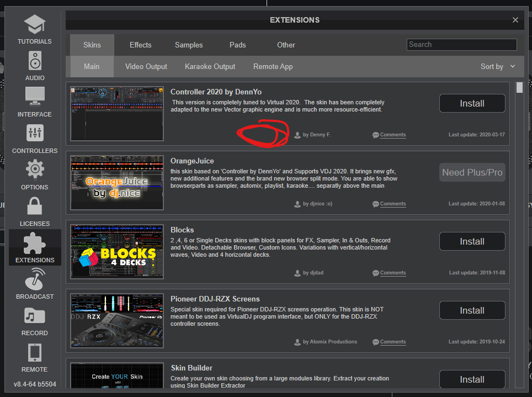Install Pioneer DDJ-RZX Screens skin
The image size is (532, 397).
pyautogui.click(x=472, y=310)
